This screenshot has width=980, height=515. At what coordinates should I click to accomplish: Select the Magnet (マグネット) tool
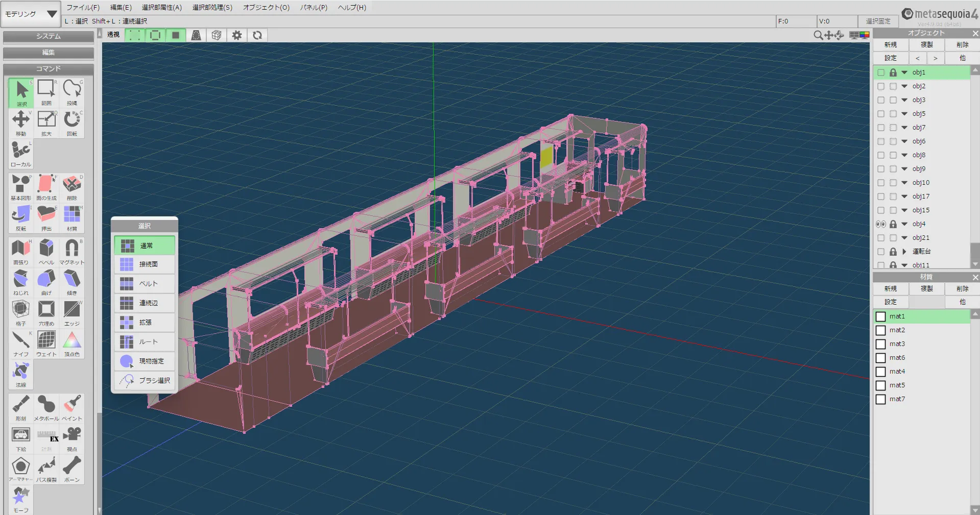coord(71,251)
